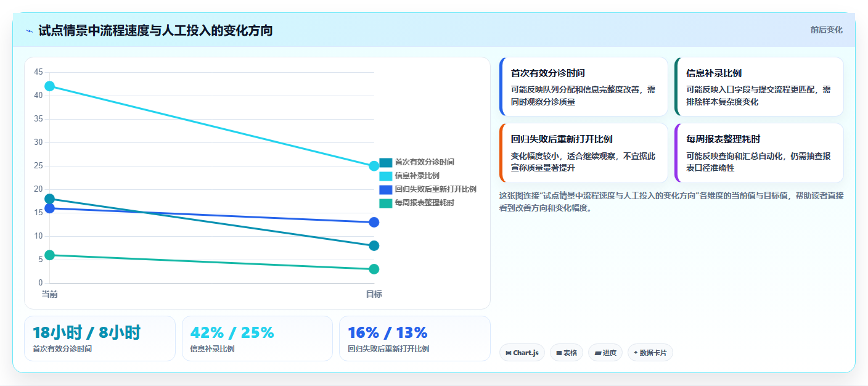Image resolution: width=868 pixels, height=386 pixels.
Task: Click legend label 回归失败后重新打开比例
Action: click(x=436, y=189)
